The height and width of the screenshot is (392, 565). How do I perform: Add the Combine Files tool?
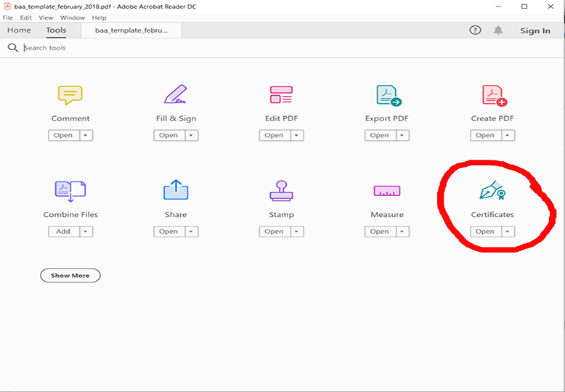(x=63, y=232)
